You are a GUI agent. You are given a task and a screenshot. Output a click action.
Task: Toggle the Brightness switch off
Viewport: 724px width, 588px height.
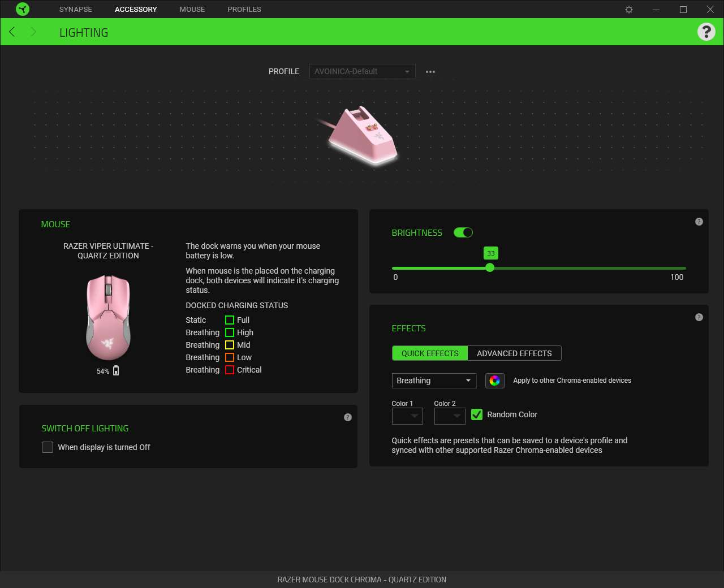(463, 232)
